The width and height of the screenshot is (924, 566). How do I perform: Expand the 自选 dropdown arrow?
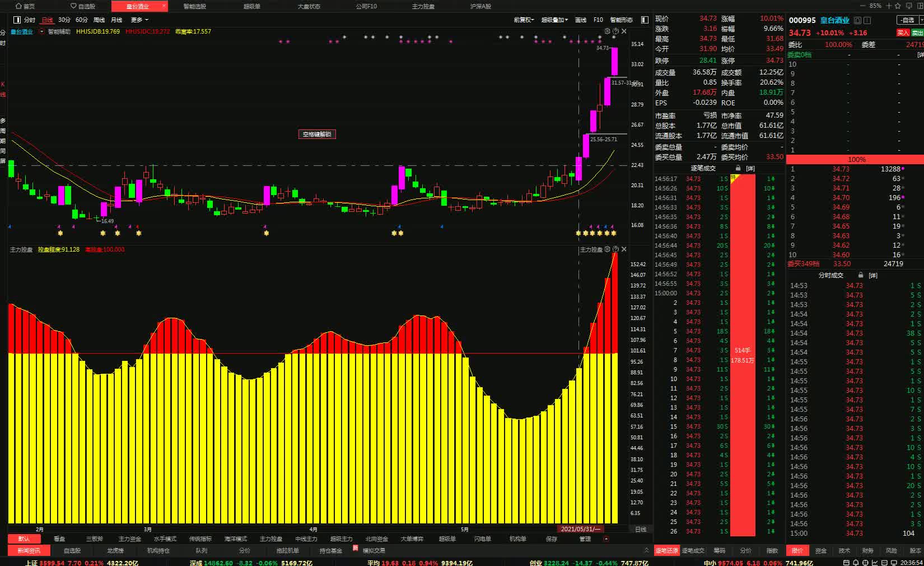[921, 20]
